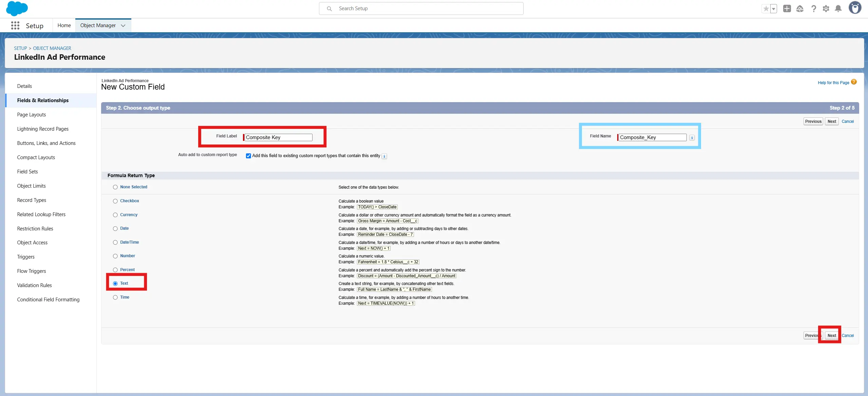Click the Field Name info icon

pos(692,138)
